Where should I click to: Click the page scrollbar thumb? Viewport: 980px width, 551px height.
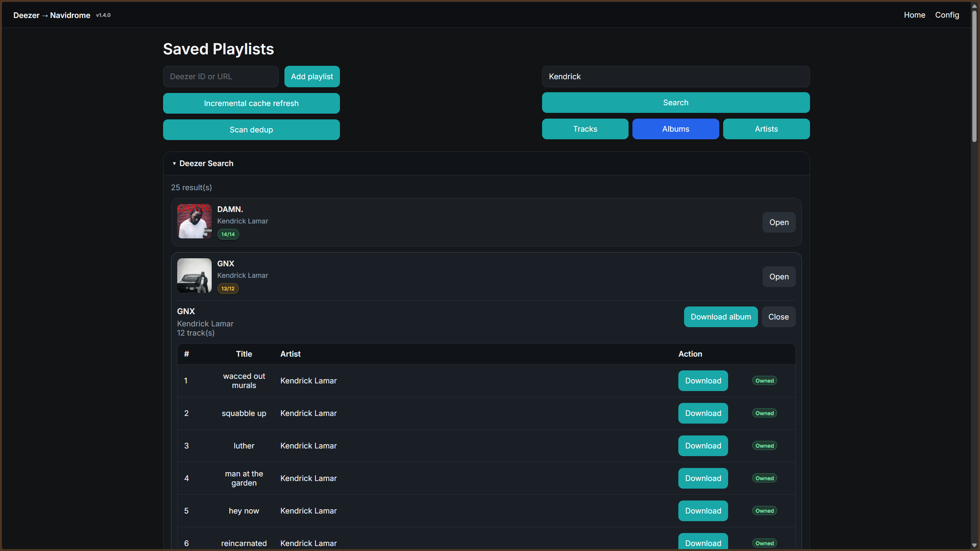tap(974, 77)
